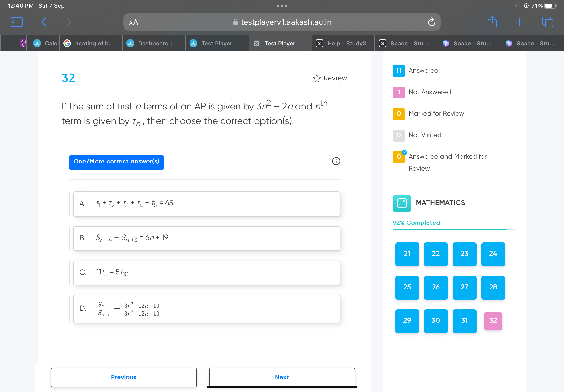The image size is (564, 392).
Task: Click the grey Not Visited badge
Action: [x=399, y=135]
